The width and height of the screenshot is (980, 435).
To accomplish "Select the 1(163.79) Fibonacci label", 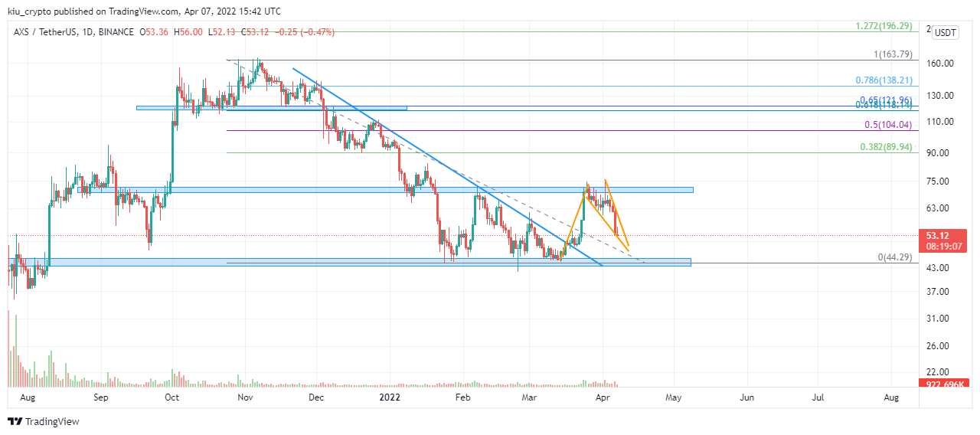I will 893,54.
